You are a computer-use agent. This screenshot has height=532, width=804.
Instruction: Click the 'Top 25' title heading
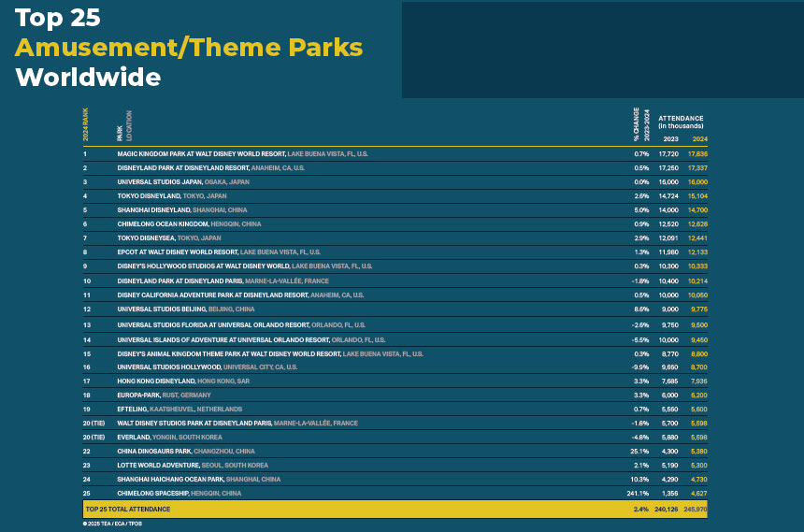58,18
